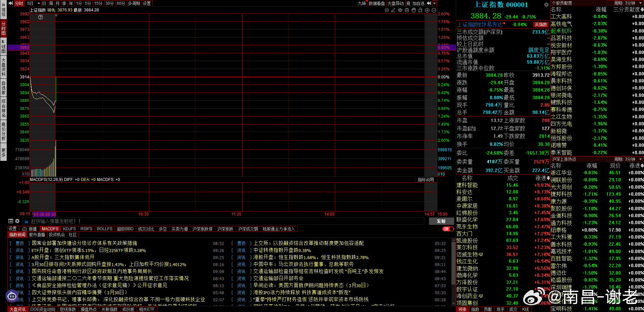Open the barrage list icon
Viewport: 644px width, 312px height.
pos(11,221)
